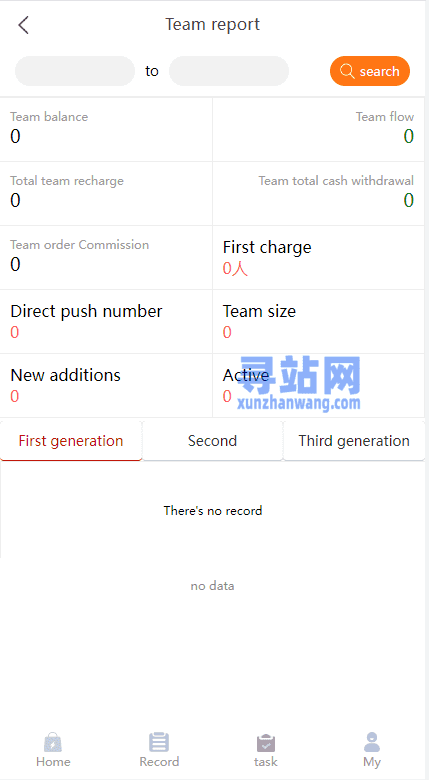Click the Team size cell
The width and height of the screenshot is (429, 780).
(x=319, y=322)
